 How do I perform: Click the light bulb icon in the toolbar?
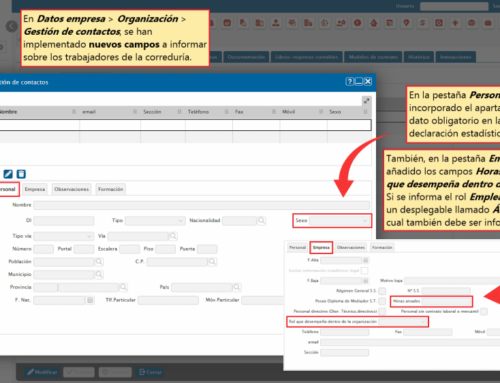tap(455, 23)
